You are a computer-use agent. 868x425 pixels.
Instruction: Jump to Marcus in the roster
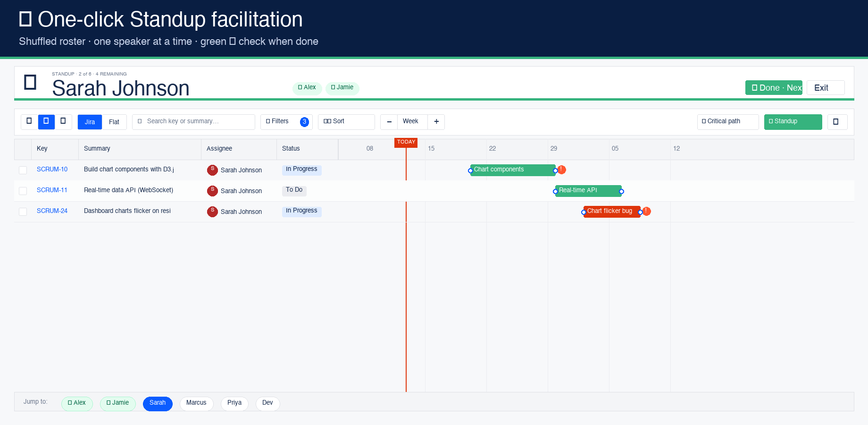[x=196, y=403]
